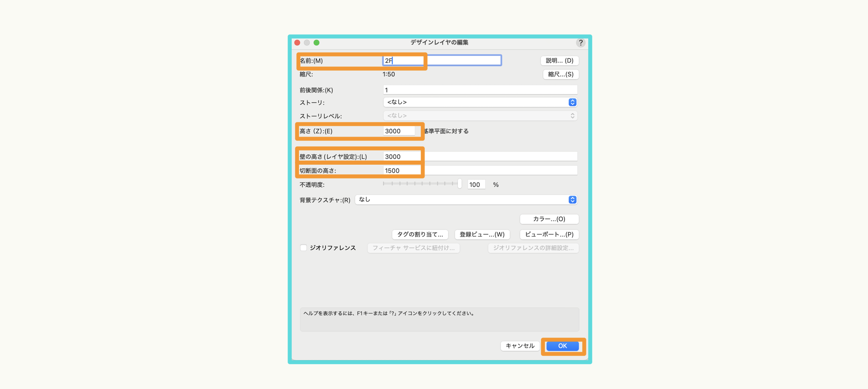Image resolution: width=868 pixels, height=389 pixels.
Task: Click the 不透明度 opacity slider handle
Action: click(460, 184)
